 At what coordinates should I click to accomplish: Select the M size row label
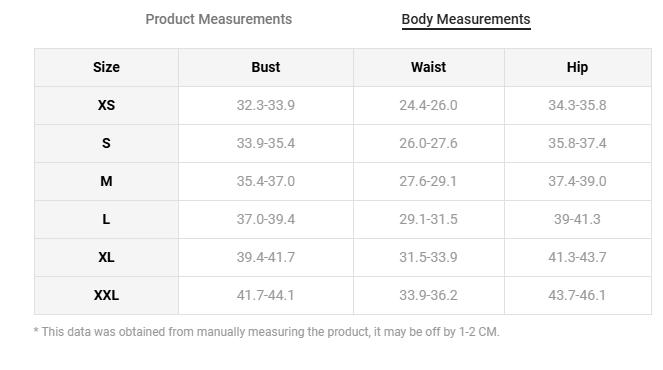[106, 181]
